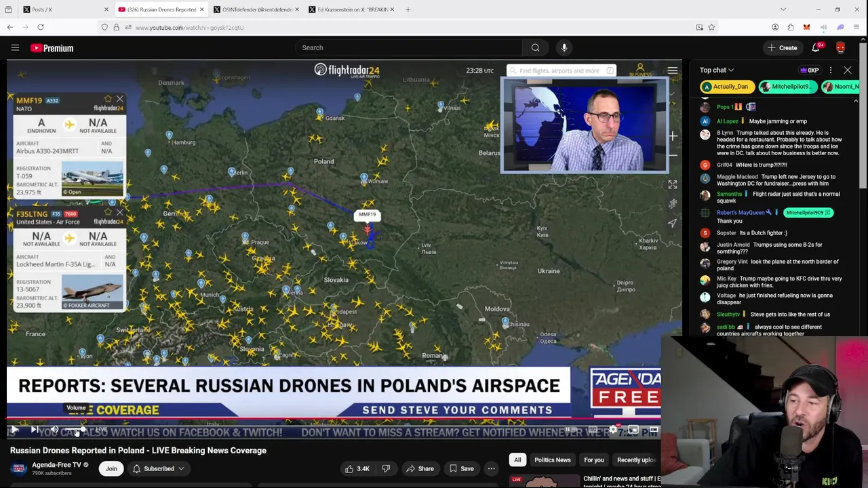Dislike the video with thumbs down
Screen dimensions: 868x488
click(x=386, y=468)
